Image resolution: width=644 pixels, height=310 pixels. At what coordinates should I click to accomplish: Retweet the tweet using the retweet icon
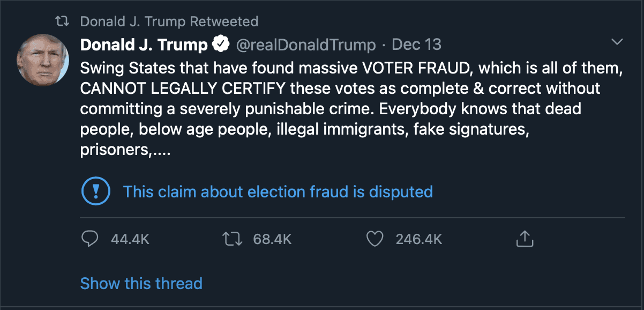point(232,239)
